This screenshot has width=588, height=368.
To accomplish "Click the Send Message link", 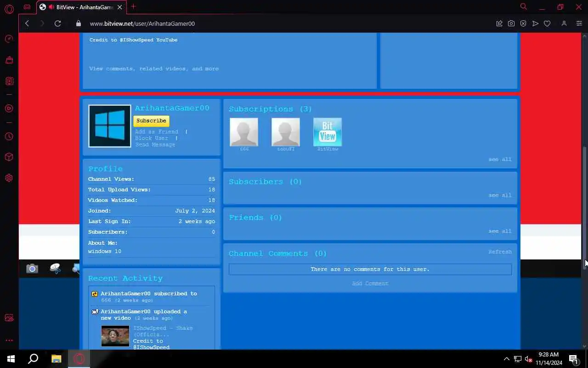I will [x=155, y=144].
